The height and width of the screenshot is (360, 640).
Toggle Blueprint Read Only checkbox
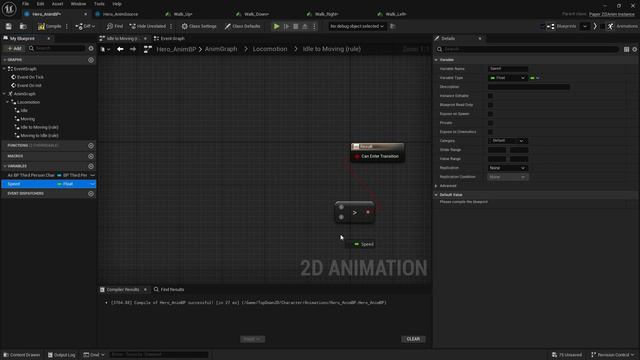[x=490, y=104]
